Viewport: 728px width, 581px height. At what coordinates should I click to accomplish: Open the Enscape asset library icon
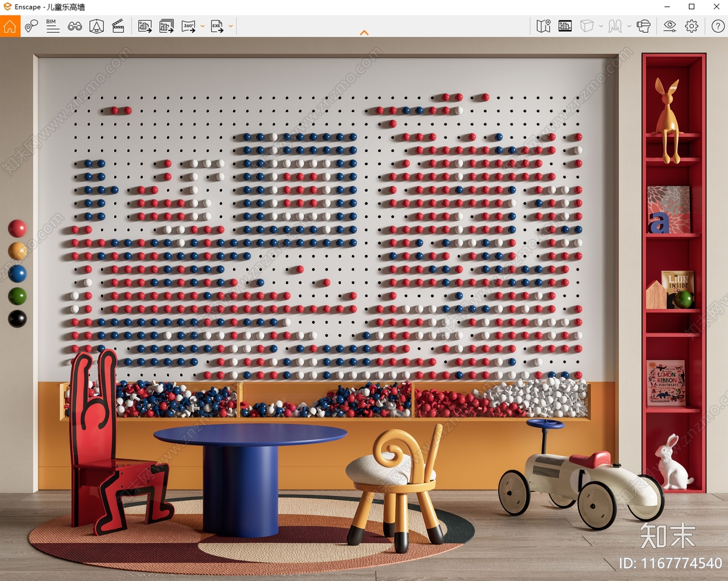[x=96, y=26]
